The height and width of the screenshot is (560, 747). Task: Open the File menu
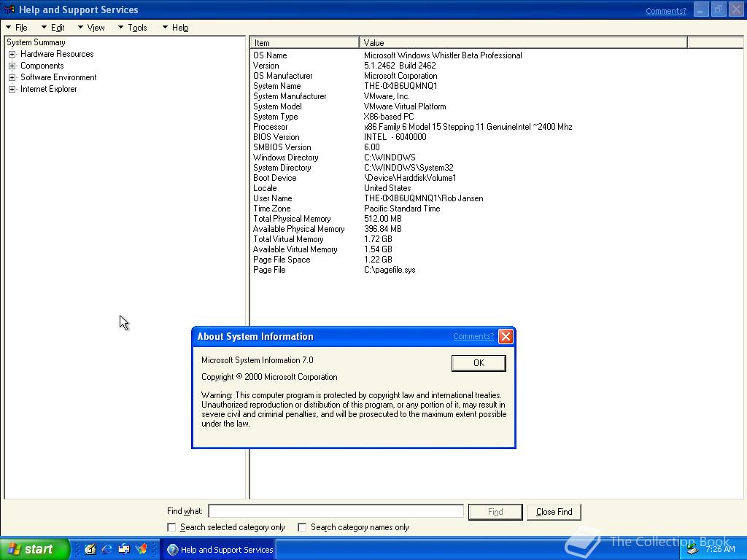click(18, 28)
